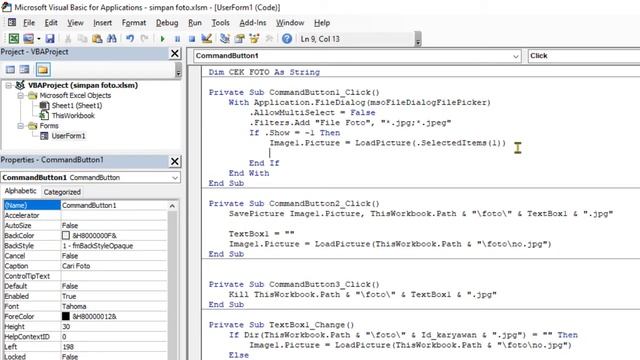
Task: Toggle Design Mode icon in toolbar
Action: [x=207, y=39]
